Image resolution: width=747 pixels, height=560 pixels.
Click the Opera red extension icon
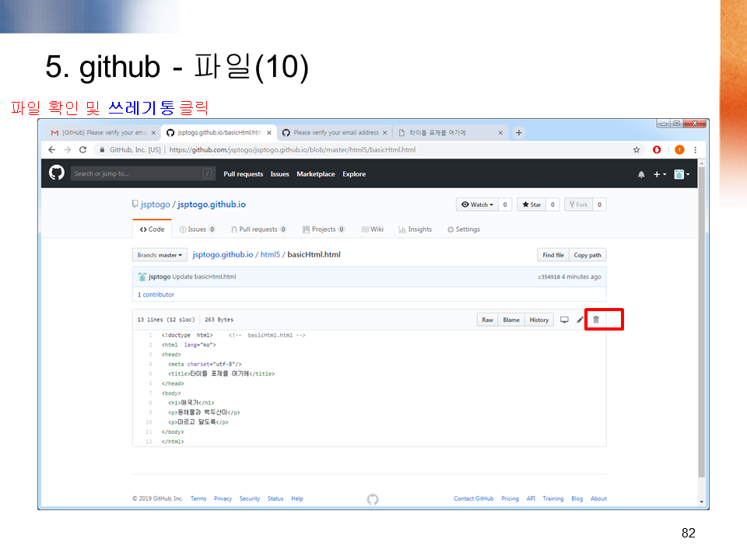point(657,149)
